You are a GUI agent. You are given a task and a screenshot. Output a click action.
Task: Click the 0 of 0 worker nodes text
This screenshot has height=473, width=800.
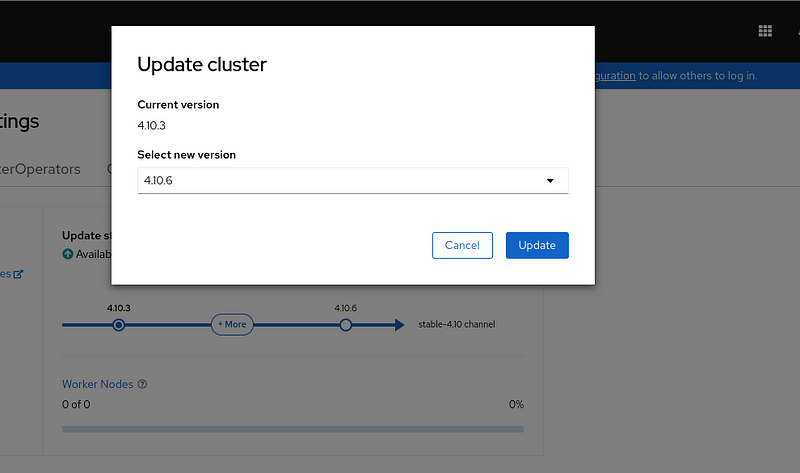76,405
